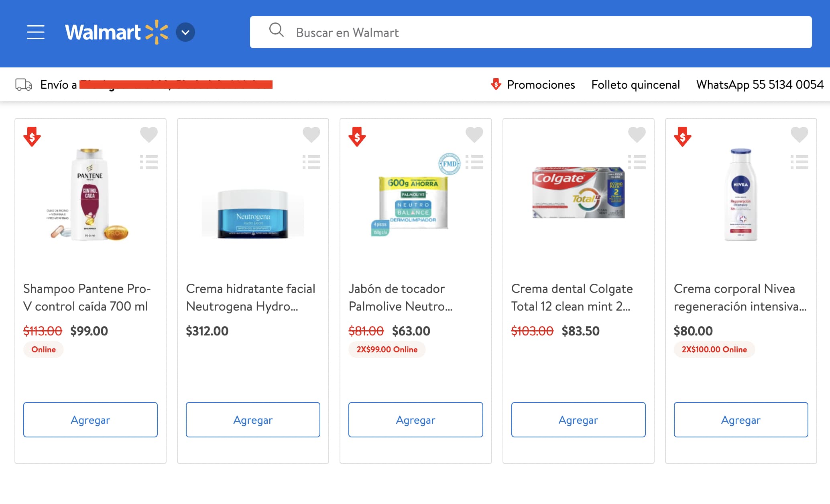
Task: Click the red price-drop icon beside Promociones
Action: pos(496,84)
